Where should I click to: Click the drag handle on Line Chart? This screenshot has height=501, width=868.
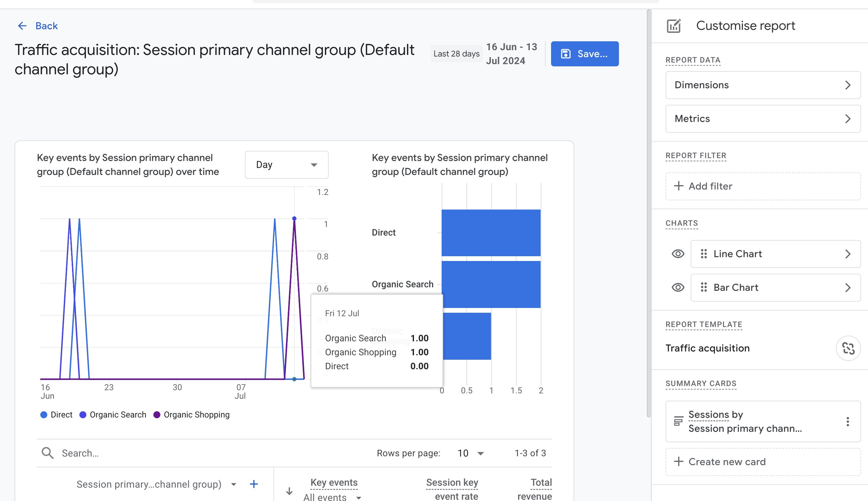pyautogui.click(x=704, y=254)
